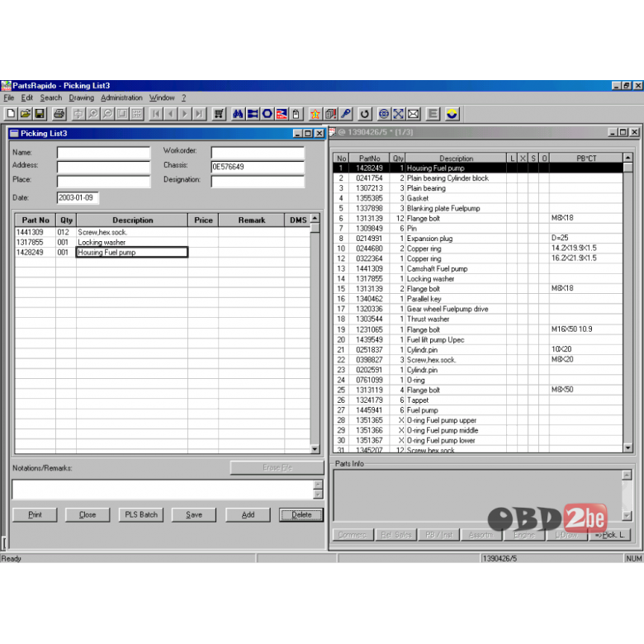Click the Add button
Screen dimensions: 644x644
(248, 514)
